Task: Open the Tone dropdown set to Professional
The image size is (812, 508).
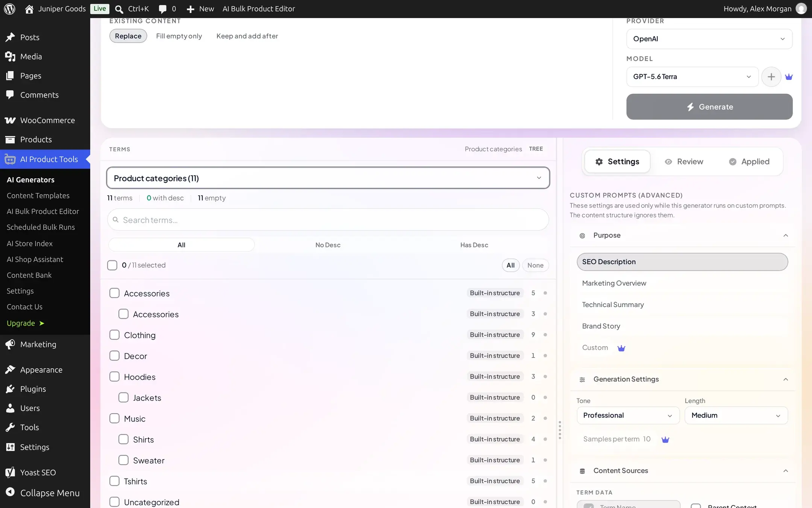Action: 628,415
